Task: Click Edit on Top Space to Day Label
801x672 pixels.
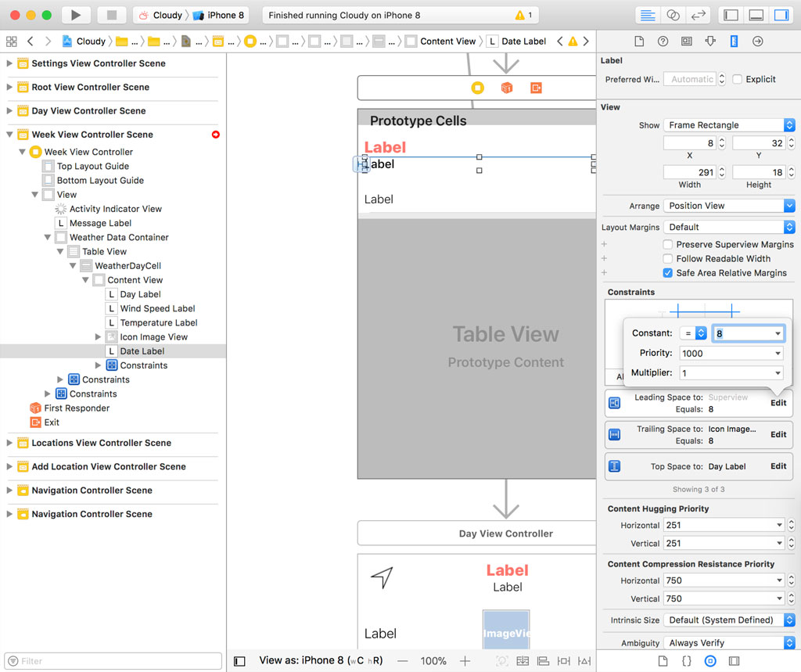Action: (x=778, y=465)
